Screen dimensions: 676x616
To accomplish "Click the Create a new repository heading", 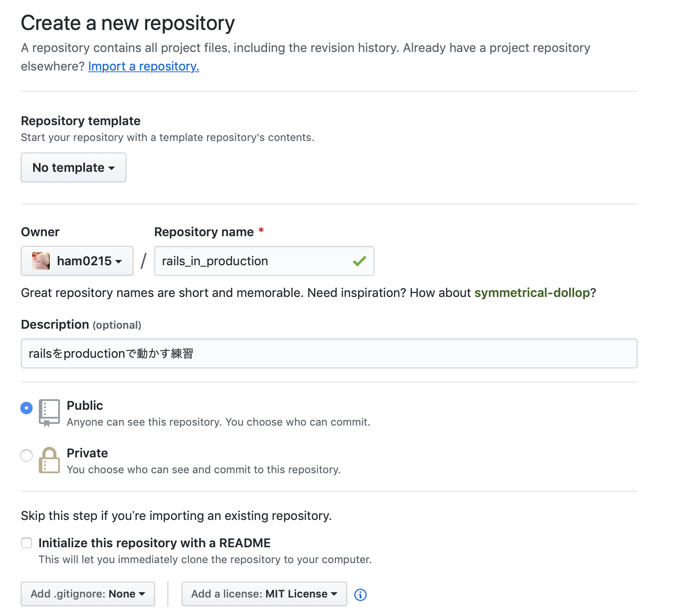I will point(128,23).
